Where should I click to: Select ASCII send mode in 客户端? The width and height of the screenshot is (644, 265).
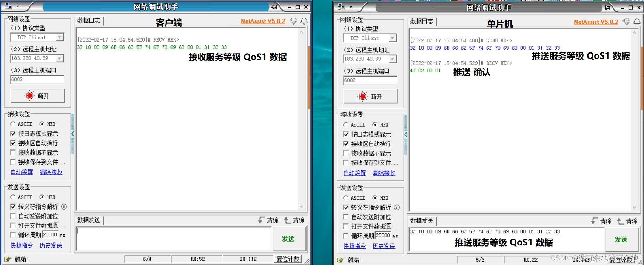pyautogui.click(x=13, y=197)
